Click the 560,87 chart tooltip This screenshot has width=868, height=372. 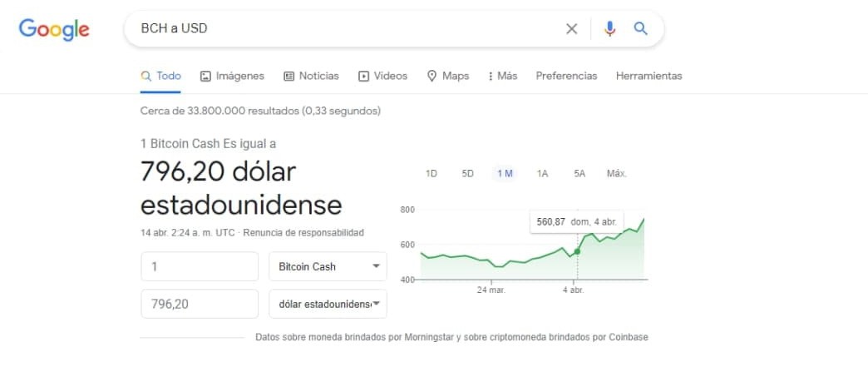click(x=577, y=221)
